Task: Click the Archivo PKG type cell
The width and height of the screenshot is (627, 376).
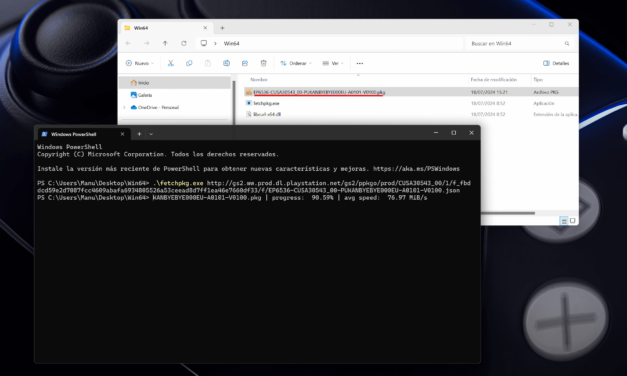Action: [546, 92]
